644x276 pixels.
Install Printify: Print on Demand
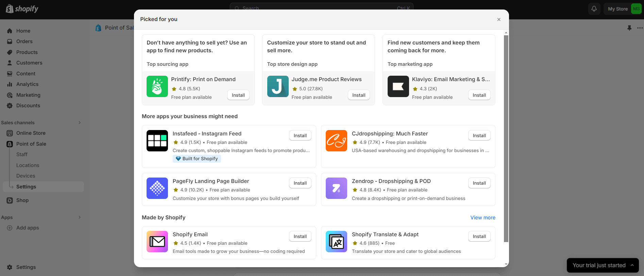tap(238, 95)
